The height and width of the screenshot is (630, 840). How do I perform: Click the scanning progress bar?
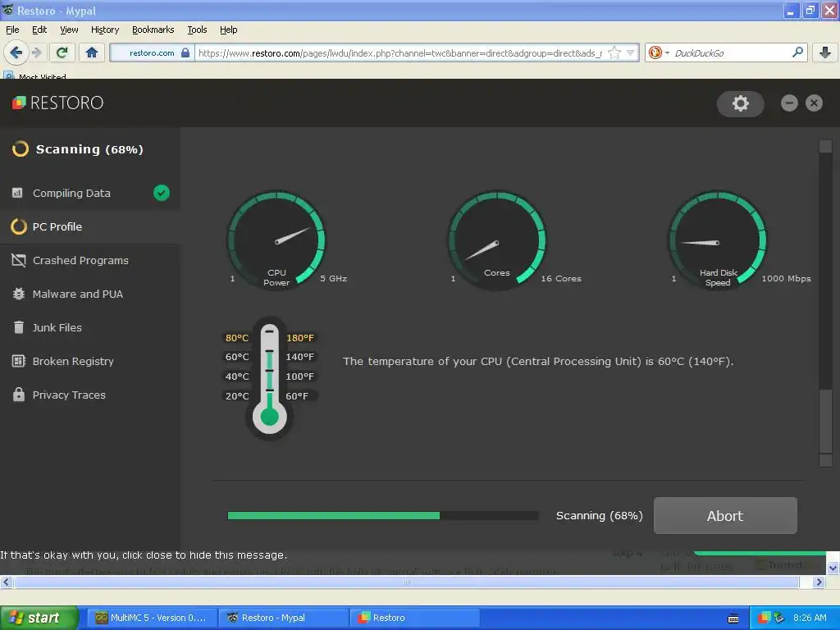(383, 515)
